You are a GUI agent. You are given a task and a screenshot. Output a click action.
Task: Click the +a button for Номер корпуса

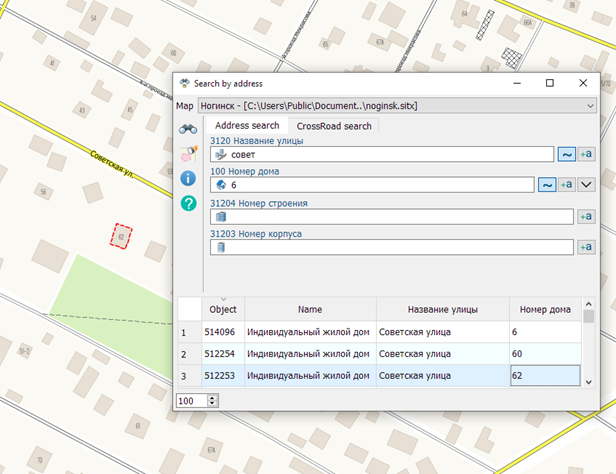tap(587, 247)
